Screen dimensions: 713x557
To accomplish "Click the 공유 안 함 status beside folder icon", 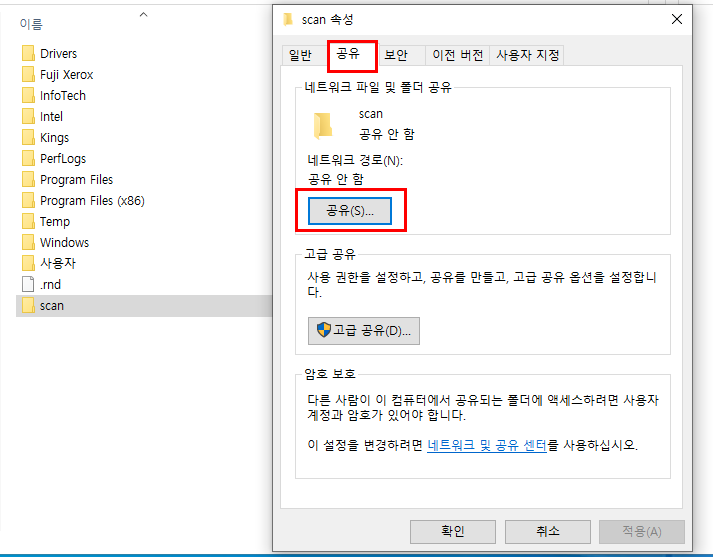I will [387, 134].
